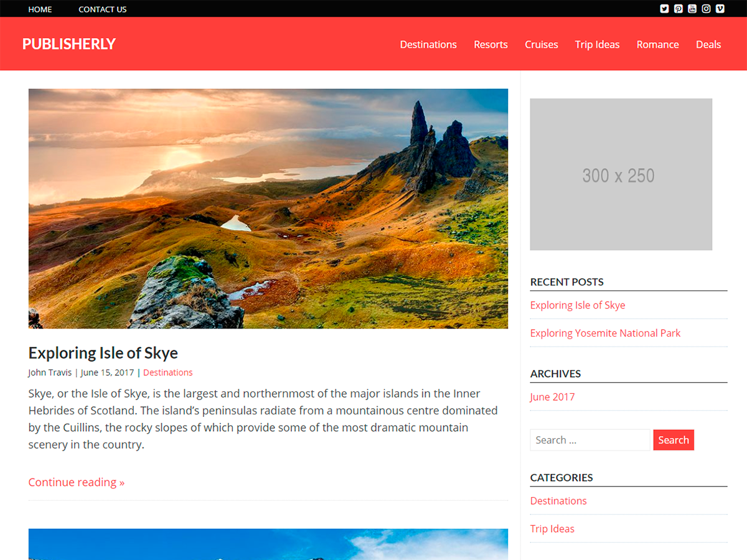Click the PUBLISHERLY site logo
The width and height of the screenshot is (747, 560).
68,44
